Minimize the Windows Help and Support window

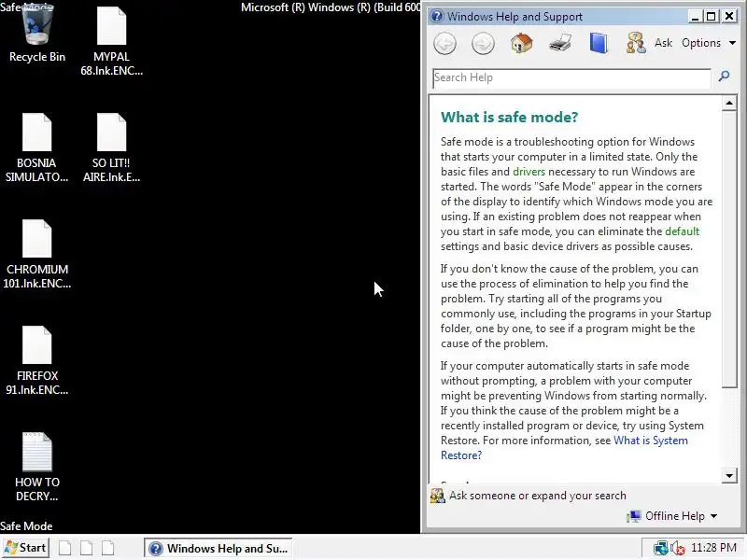coord(695,17)
